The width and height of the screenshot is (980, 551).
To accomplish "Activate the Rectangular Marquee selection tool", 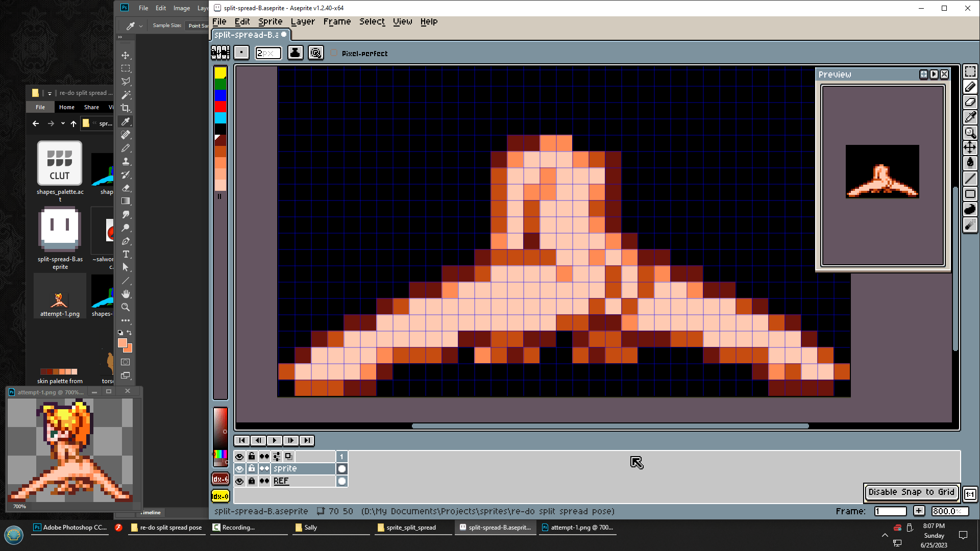I will pyautogui.click(x=970, y=72).
